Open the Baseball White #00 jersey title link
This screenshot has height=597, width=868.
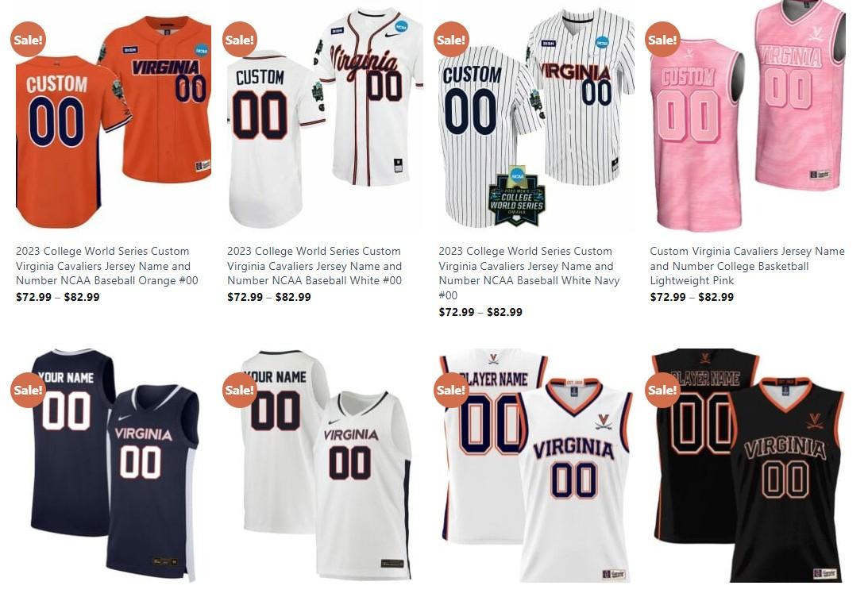(x=314, y=266)
